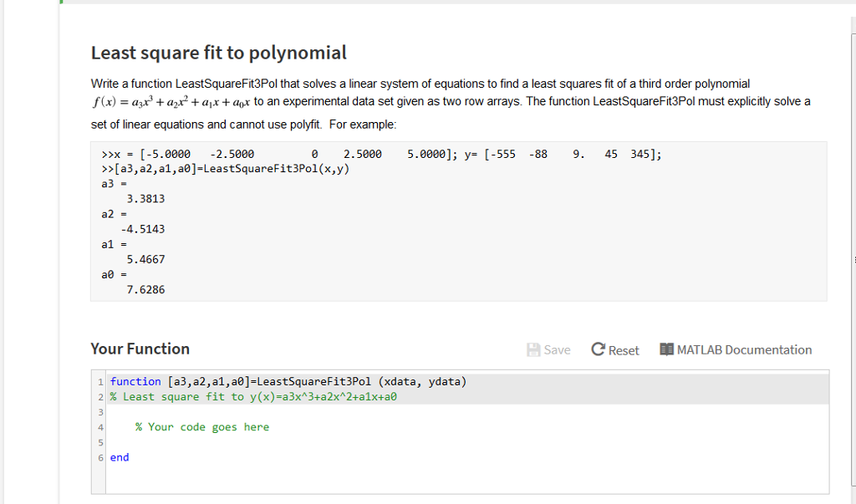
Task: Click inside the '% Your code goes here' comment
Action: (x=201, y=426)
